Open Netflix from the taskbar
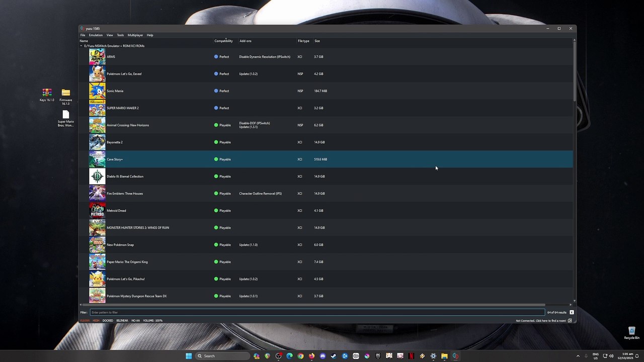The width and height of the screenshot is (644, 362). [x=411, y=356]
